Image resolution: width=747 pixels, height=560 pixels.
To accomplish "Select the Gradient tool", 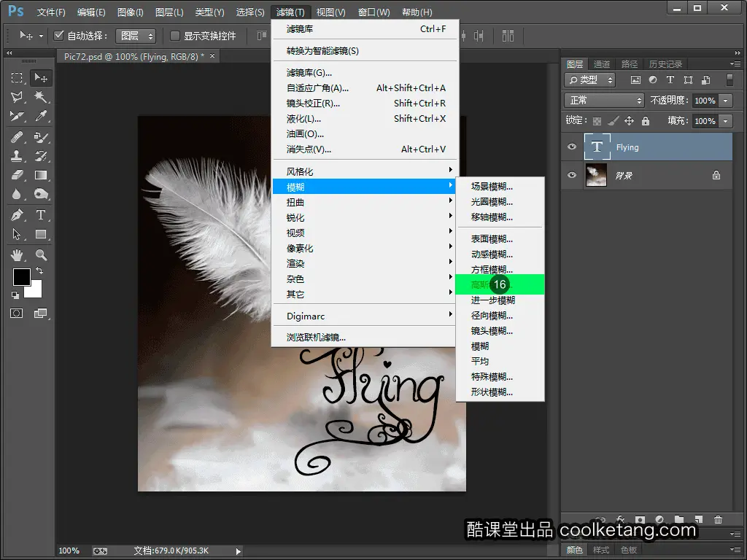I will pos(41,175).
